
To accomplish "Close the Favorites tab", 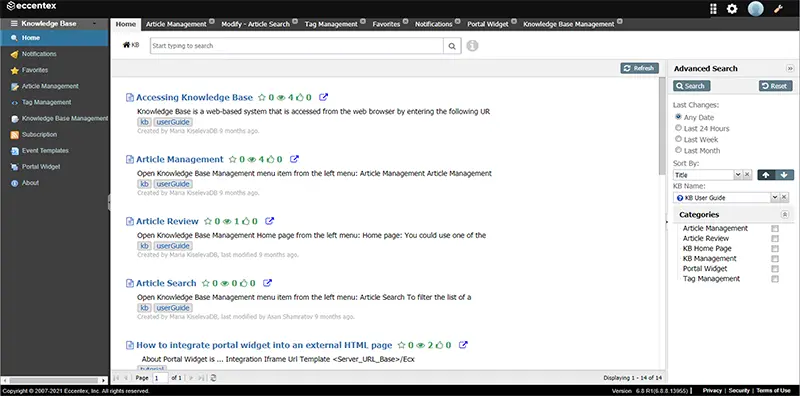I will (405, 22).
